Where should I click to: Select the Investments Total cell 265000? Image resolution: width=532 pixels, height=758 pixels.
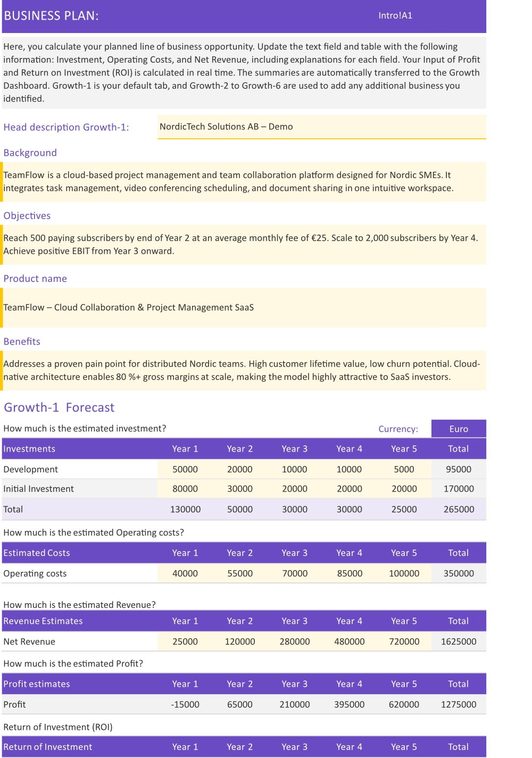point(459,509)
